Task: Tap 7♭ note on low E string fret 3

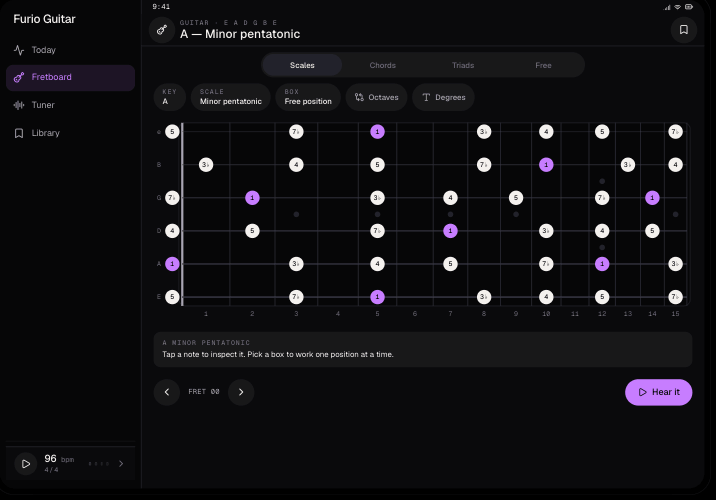Action: [x=296, y=297]
